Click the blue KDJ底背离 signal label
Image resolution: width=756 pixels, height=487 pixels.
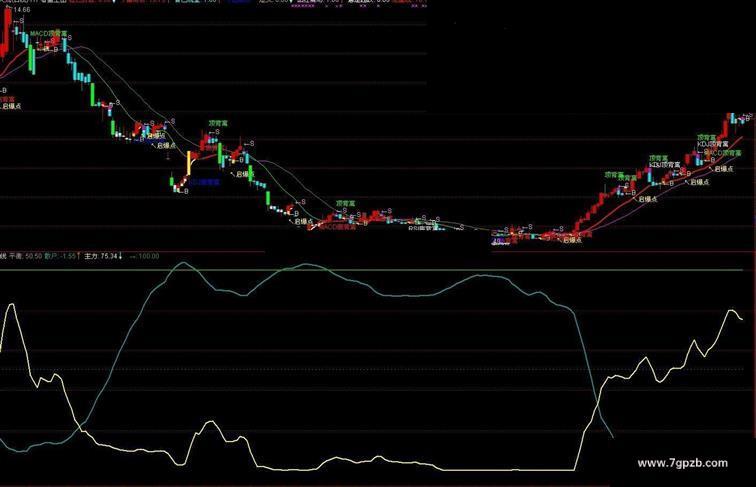tap(204, 182)
